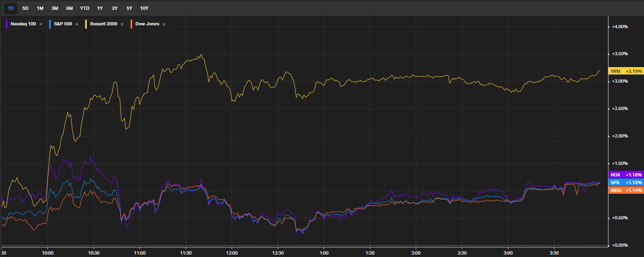Click the Russell 2000 legend label
Viewport: 644px width, 257px height.
(x=104, y=24)
